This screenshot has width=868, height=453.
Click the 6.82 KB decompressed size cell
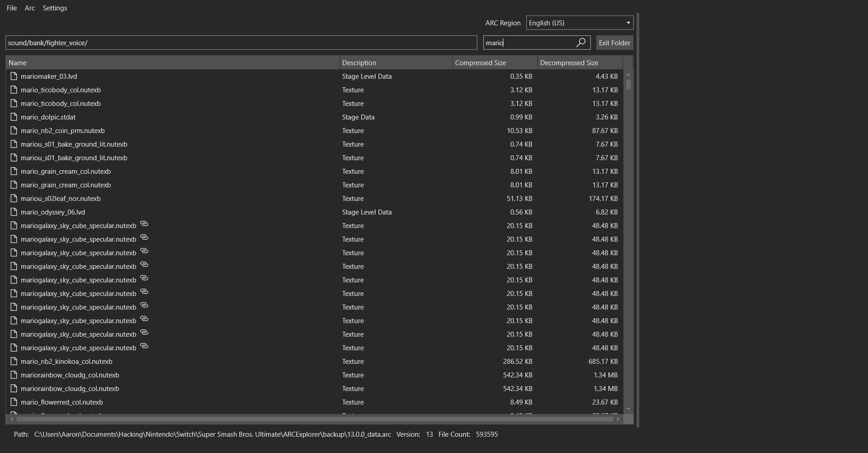tap(607, 212)
